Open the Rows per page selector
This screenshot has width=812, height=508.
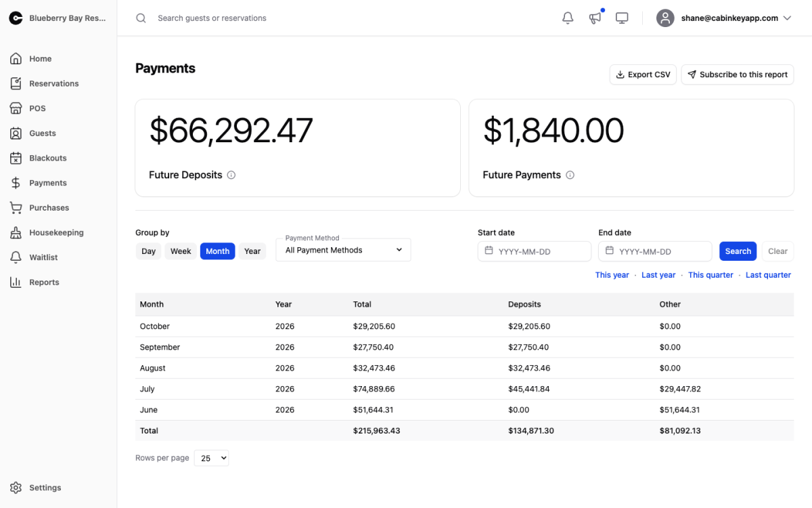click(x=212, y=459)
